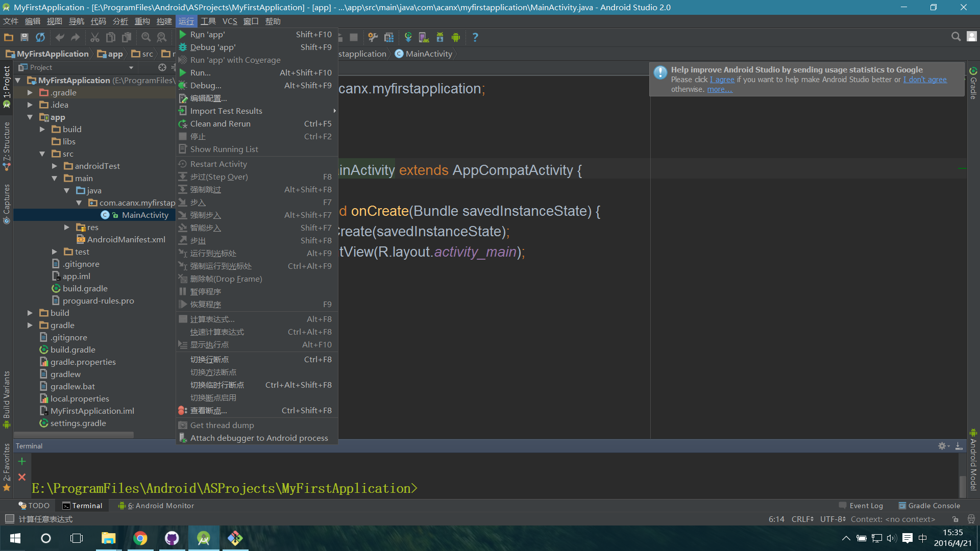Collapse the app module tree node
The image size is (980, 551).
(x=30, y=117)
